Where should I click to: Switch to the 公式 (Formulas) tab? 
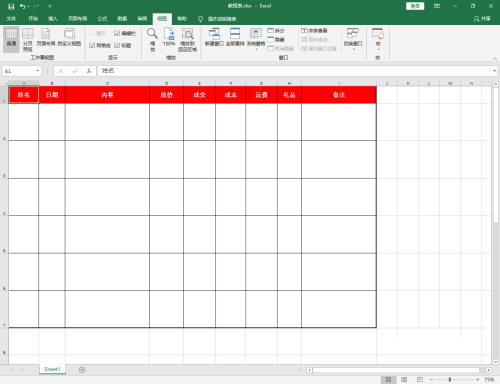click(102, 19)
